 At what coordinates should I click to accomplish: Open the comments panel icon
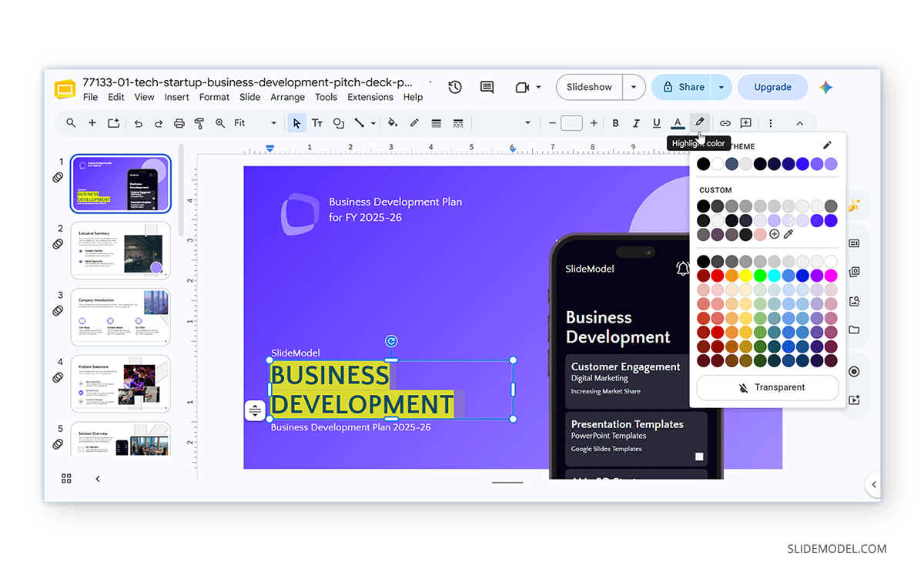(487, 87)
